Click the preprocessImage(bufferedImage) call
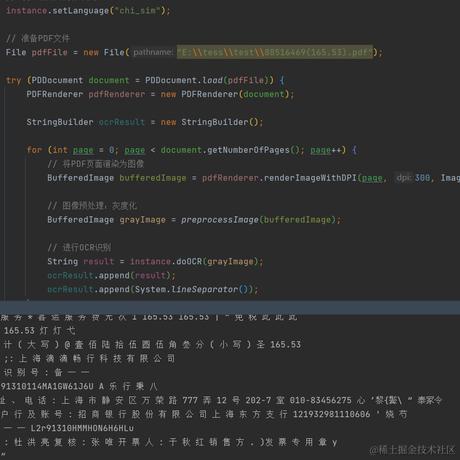Viewport: 460px width, 460px height. click(x=258, y=220)
